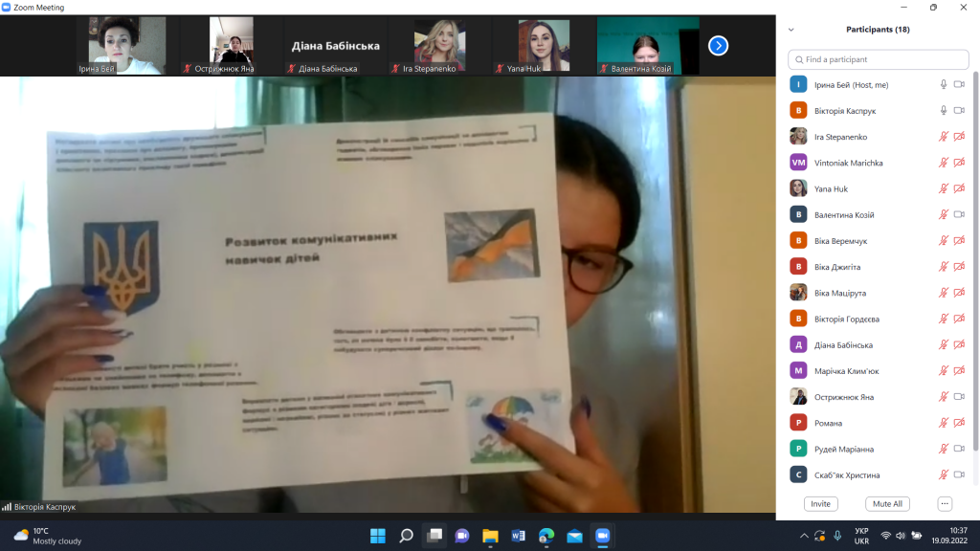Toggle the microphone for Діана Бабінська in list
This screenshot has height=551, width=980.
[944, 345]
